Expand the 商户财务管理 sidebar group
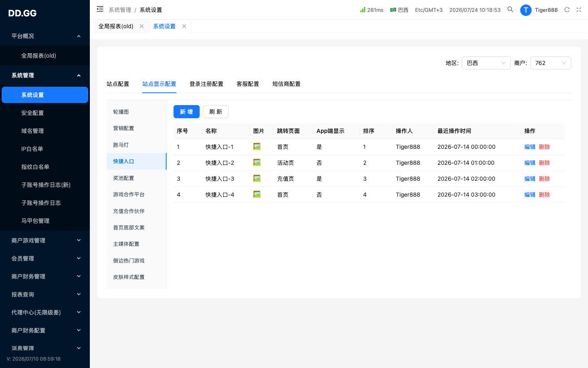588x368 pixels. (x=45, y=276)
